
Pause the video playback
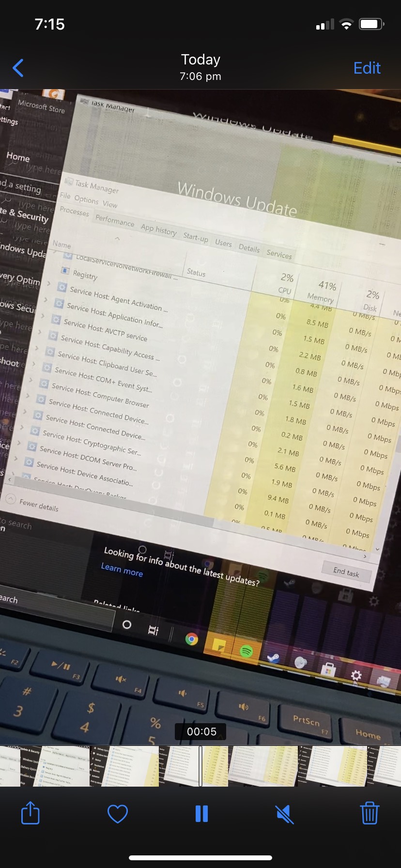(x=201, y=814)
